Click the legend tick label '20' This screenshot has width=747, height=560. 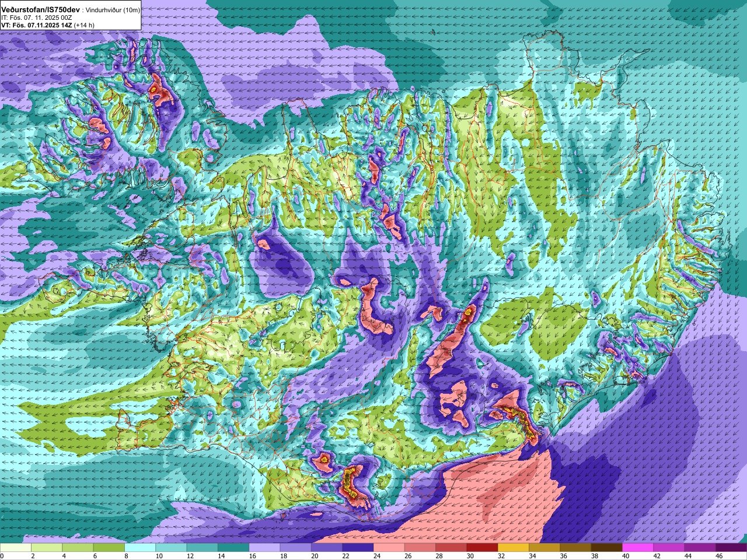coord(315,556)
